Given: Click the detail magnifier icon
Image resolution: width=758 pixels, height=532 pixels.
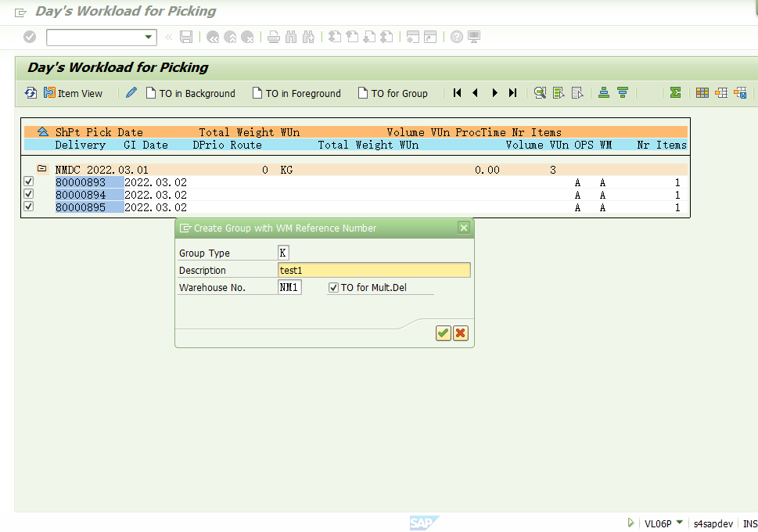Looking at the screenshot, I should 540,92.
